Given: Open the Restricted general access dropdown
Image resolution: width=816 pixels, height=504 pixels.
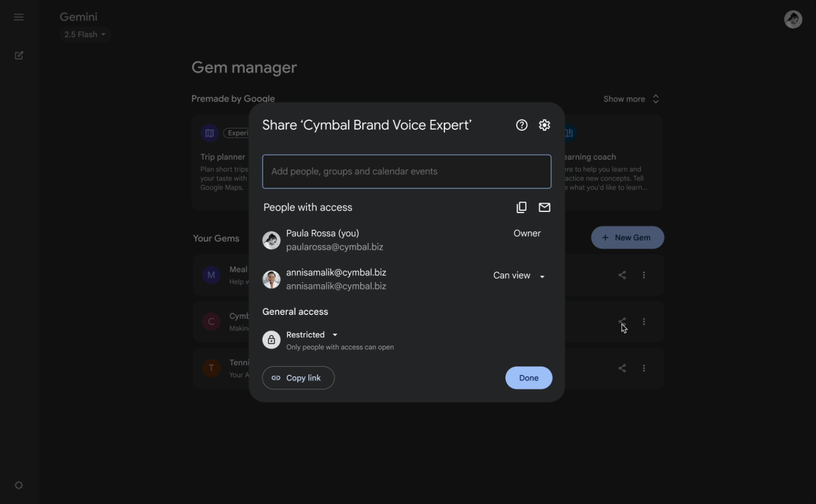Looking at the screenshot, I should pyautogui.click(x=311, y=335).
